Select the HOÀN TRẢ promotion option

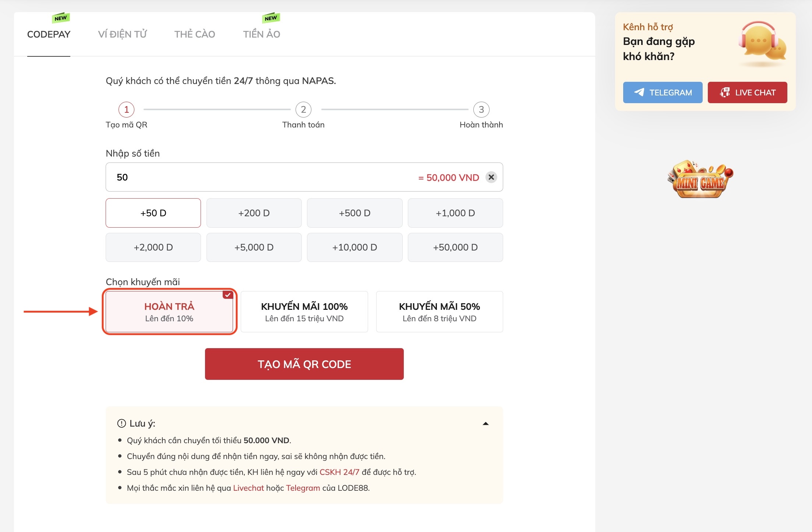[x=169, y=312]
